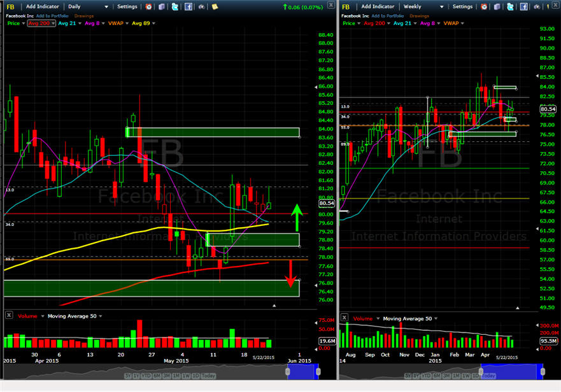Close the Volume panel on the weekly chart
561x392 pixels.
pyautogui.click(x=344, y=318)
